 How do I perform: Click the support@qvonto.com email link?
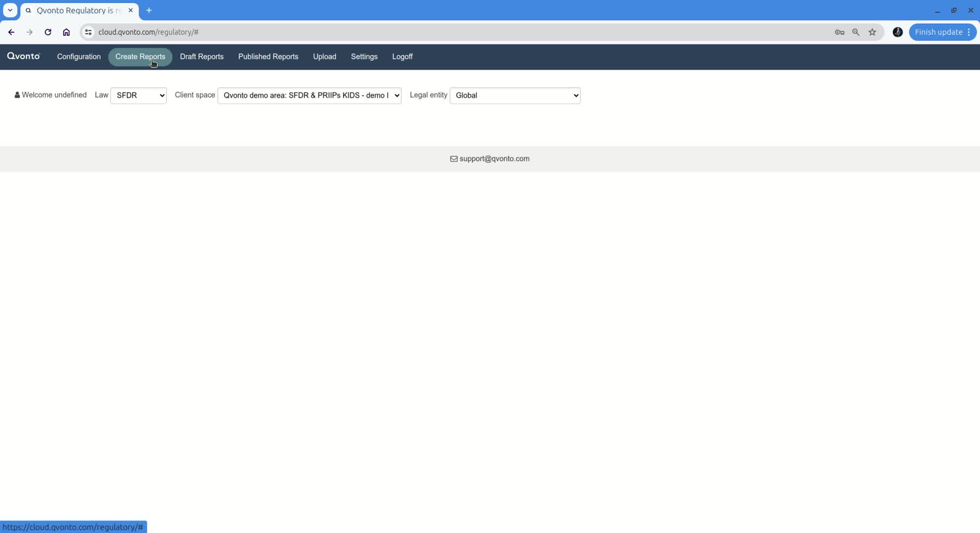click(x=494, y=159)
